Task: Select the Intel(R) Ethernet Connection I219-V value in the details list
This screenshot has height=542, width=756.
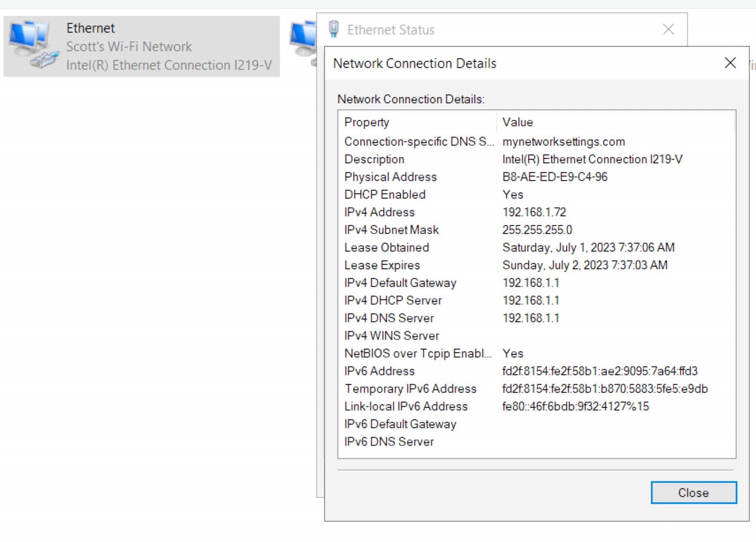Action: click(x=592, y=159)
